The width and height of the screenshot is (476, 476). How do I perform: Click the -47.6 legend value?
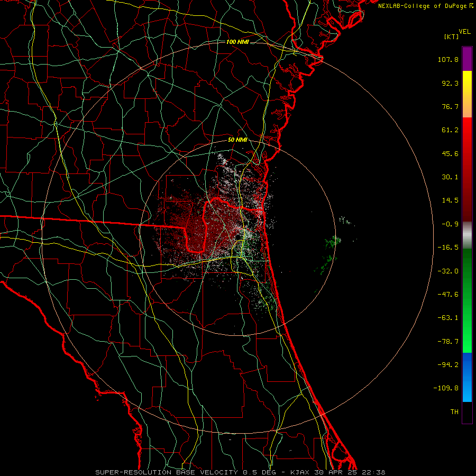(x=448, y=295)
